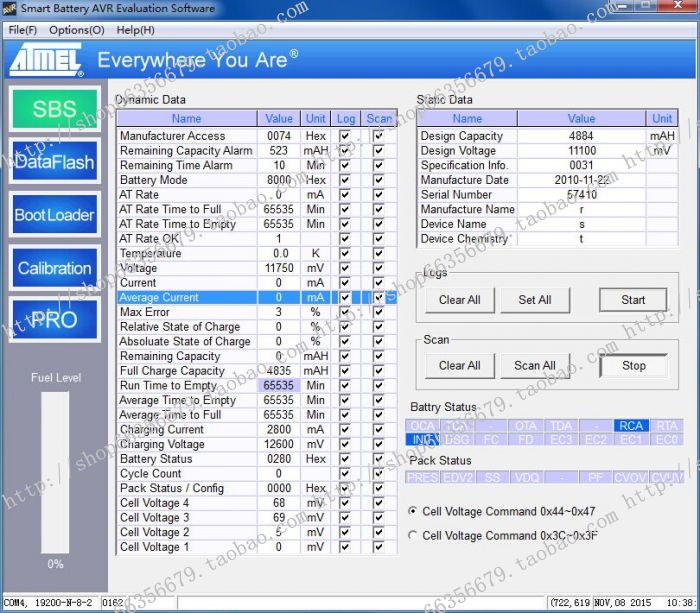
Task: Click the Design Voltage value 11100
Action: (581, 150)
